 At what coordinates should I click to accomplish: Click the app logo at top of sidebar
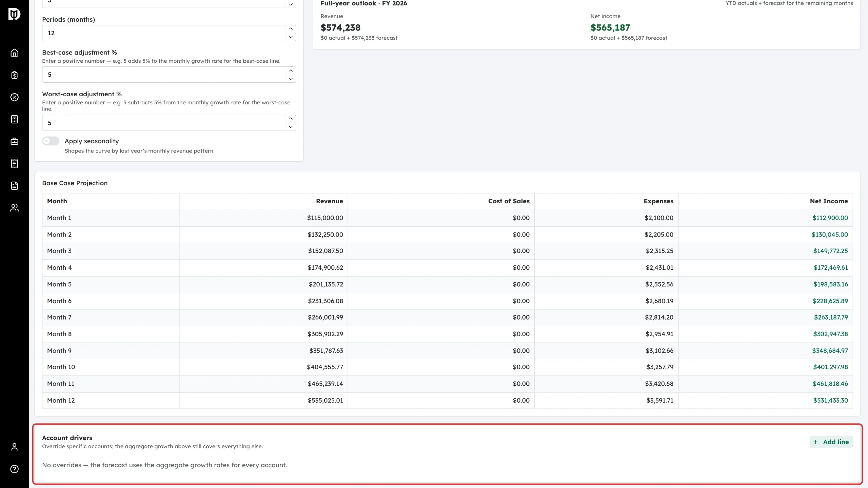pos(14,14)
